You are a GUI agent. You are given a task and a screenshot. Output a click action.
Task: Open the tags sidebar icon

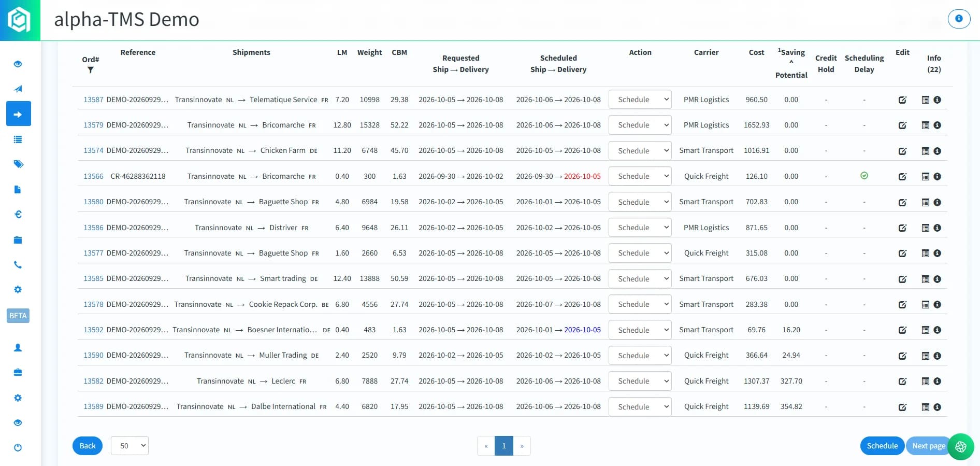pyautogui.click(x=18, y=164)
